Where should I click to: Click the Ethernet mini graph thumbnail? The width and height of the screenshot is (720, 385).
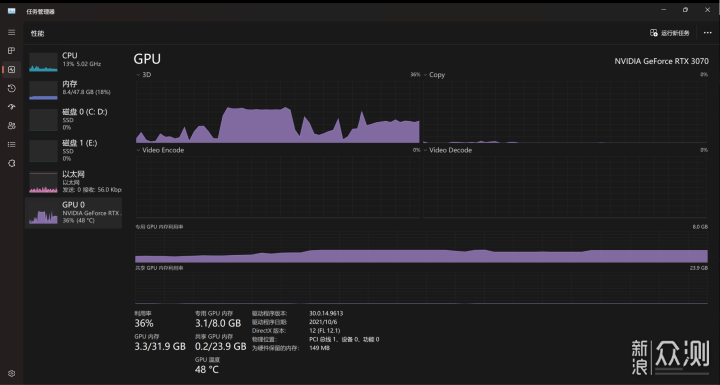(43, 182)
